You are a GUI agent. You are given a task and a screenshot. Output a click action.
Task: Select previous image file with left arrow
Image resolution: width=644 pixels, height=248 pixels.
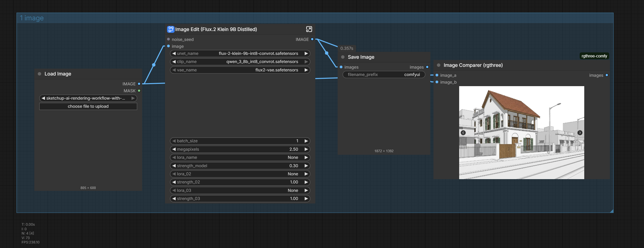click(x=43, y=98)
